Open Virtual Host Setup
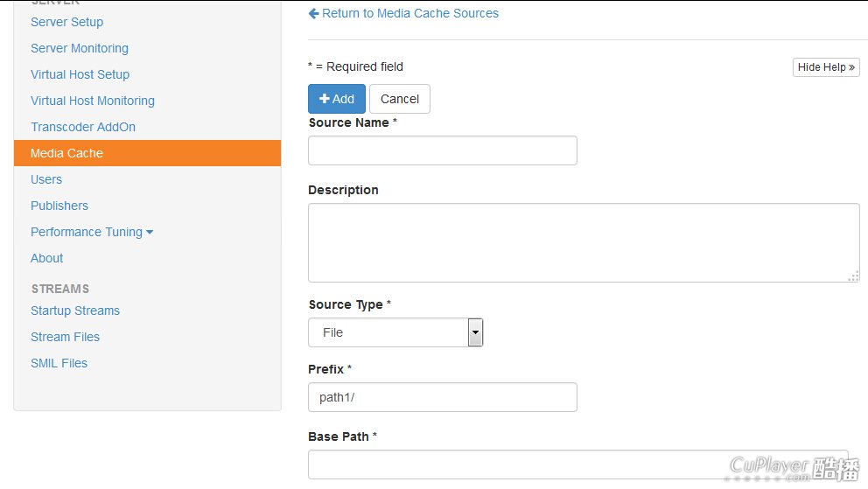Viewport: 868px width, 489px height. click(x=80, y=74)
